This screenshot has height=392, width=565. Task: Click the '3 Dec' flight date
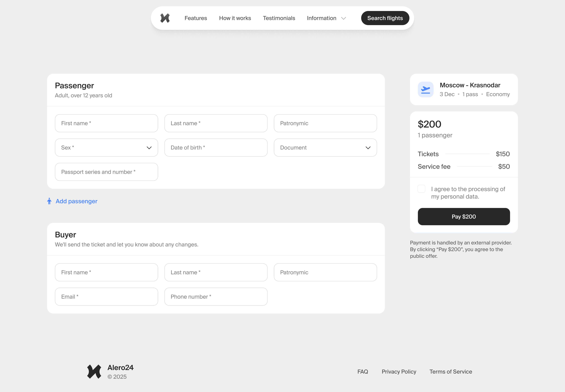(x=447, y=94)
